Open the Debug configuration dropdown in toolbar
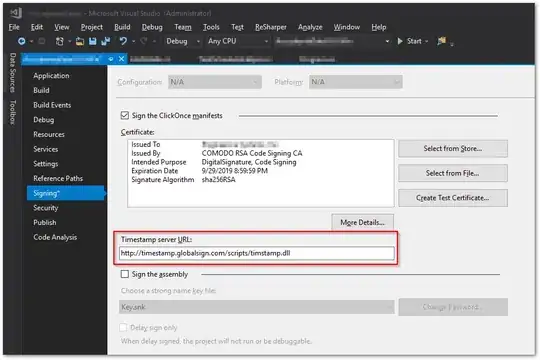 (x=183, y=41)
